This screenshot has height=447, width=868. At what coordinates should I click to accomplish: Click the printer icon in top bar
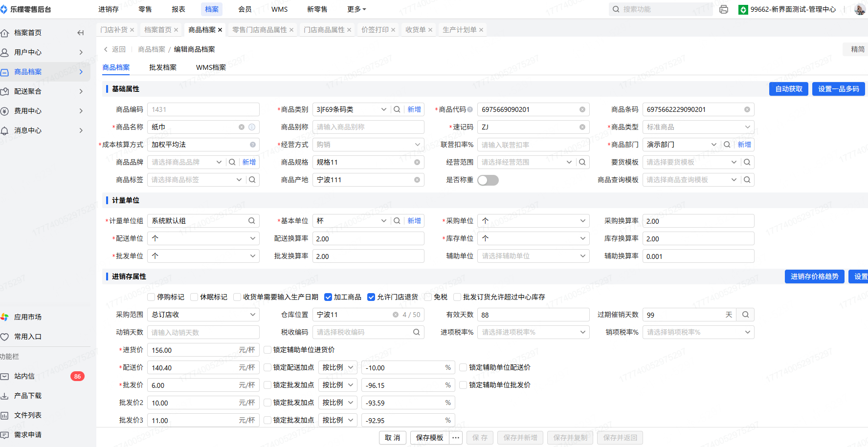(724, 9)
